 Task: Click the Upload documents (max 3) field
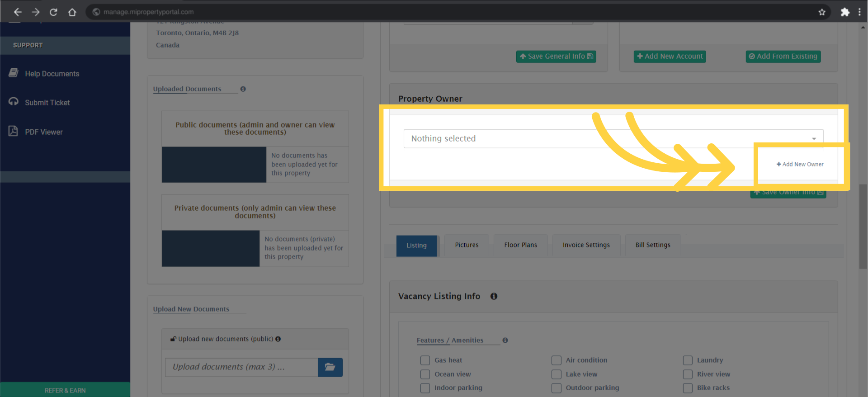(x=241, y=367)
